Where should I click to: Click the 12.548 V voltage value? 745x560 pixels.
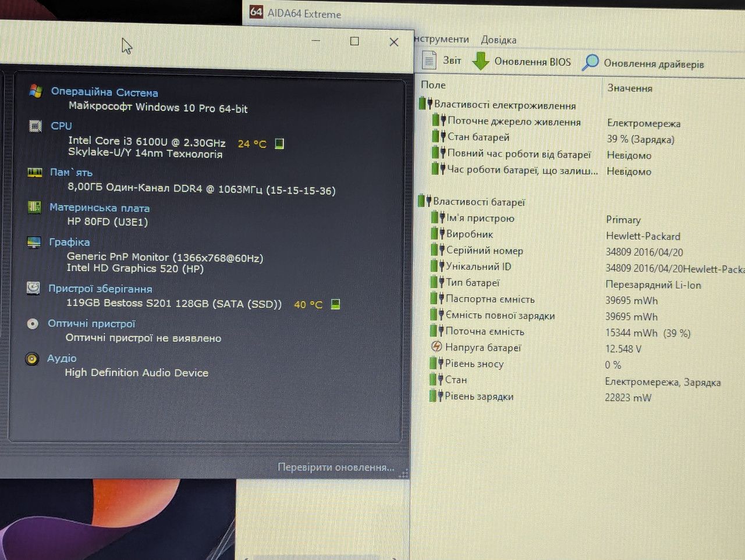point(623,349)
